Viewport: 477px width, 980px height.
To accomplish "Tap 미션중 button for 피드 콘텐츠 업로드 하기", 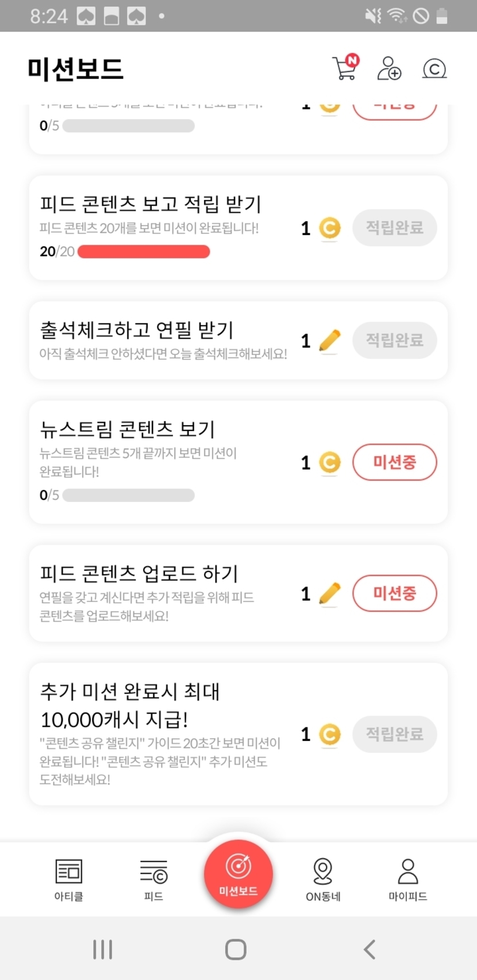I will pos(394,593).
